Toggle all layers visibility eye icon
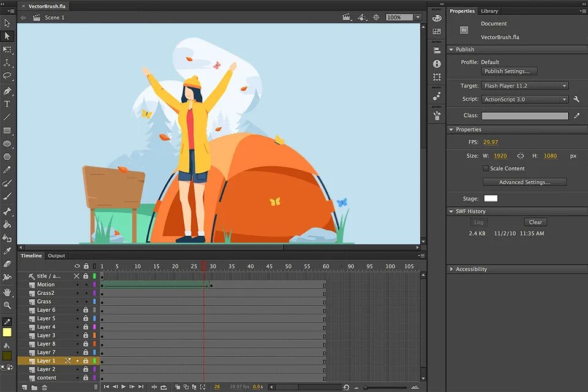Image resolution: width=588 pixels, height=392 pixels. 77,266
